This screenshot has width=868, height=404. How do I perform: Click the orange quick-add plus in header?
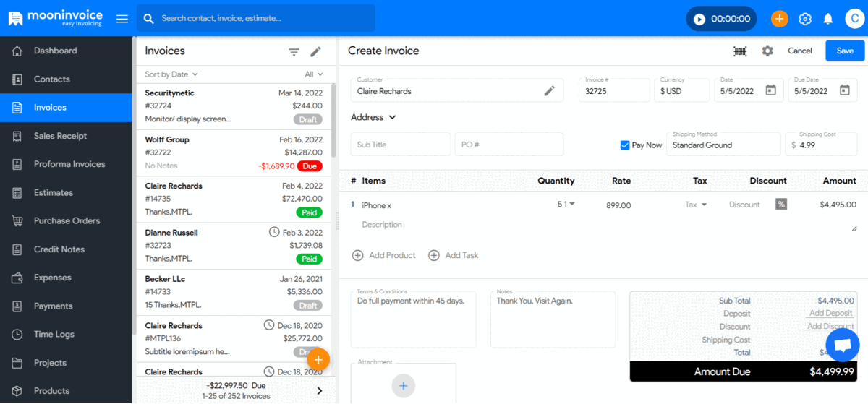pyautogui.click(x=779, y=19)
